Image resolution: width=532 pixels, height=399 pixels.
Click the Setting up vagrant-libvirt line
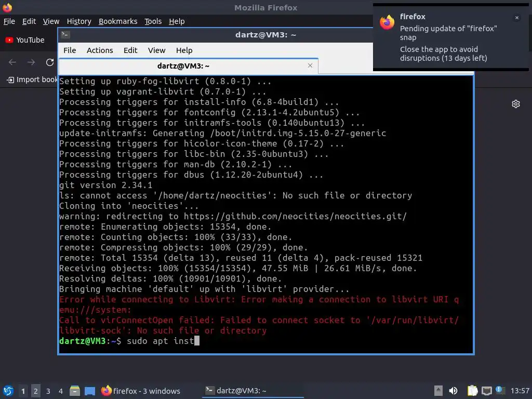coord(163,91)
